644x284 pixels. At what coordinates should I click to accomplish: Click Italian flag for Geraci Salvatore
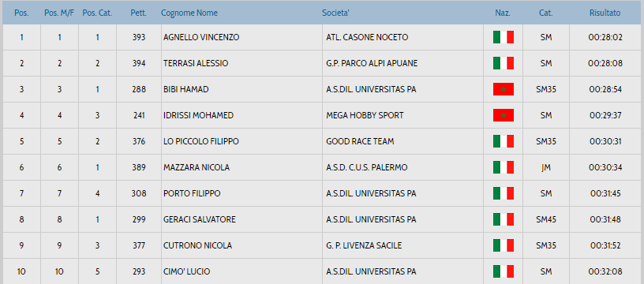tap(504, 219)
